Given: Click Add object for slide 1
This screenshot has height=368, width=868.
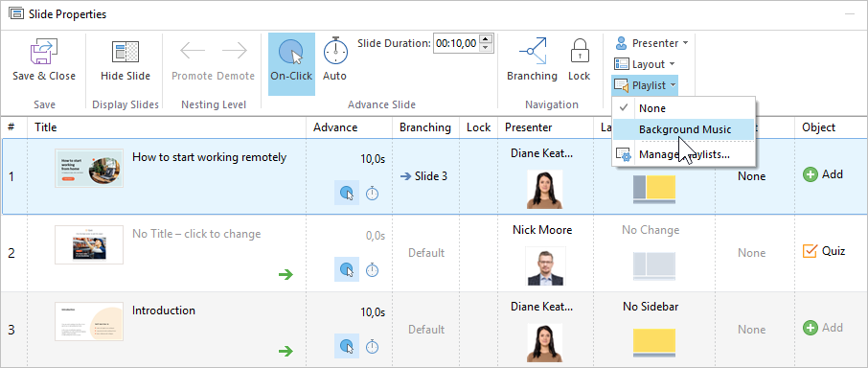Looking at the screenshot, I should coord(823,174).
